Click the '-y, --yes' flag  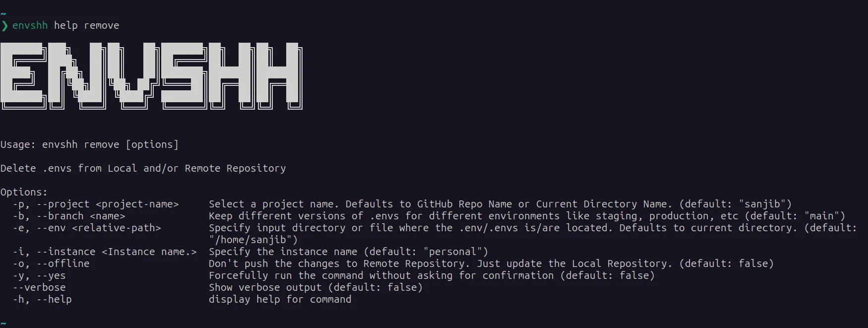[x=39, y=275]
